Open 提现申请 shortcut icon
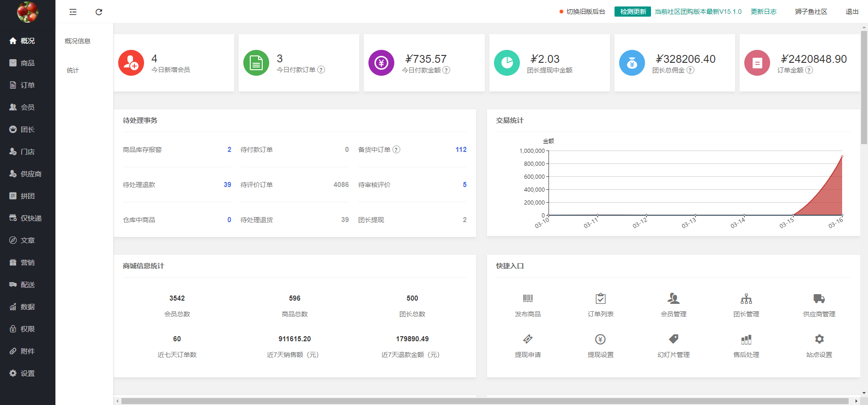This screenshot has width=868, height=405. 528,339
